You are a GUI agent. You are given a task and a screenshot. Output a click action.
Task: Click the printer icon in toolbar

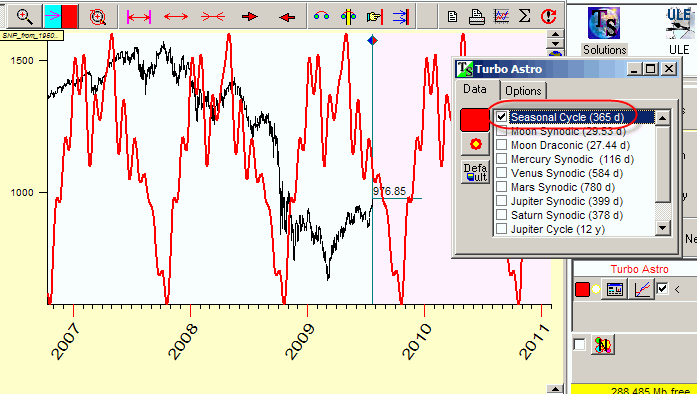[x=477, y=17]
